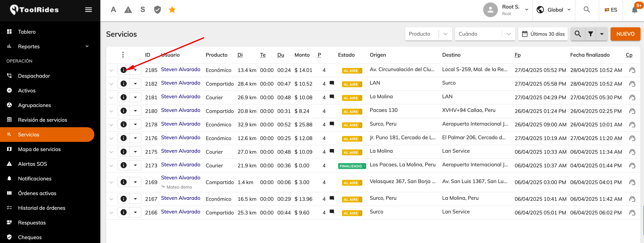644x243 pixels.
Task: Open Alertas SOS in the sidebar
Action: pyautogui.click(x=47, y=164)
